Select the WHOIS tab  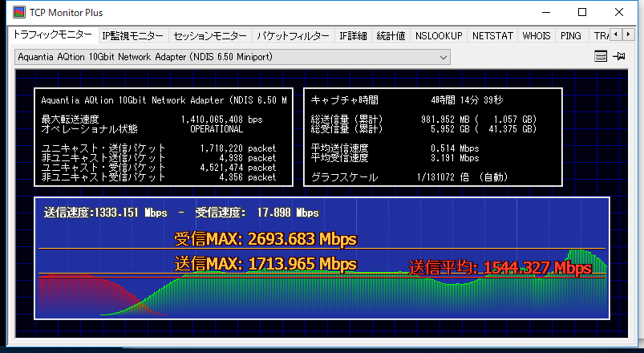pyautogui.click(x=537, y=36)
